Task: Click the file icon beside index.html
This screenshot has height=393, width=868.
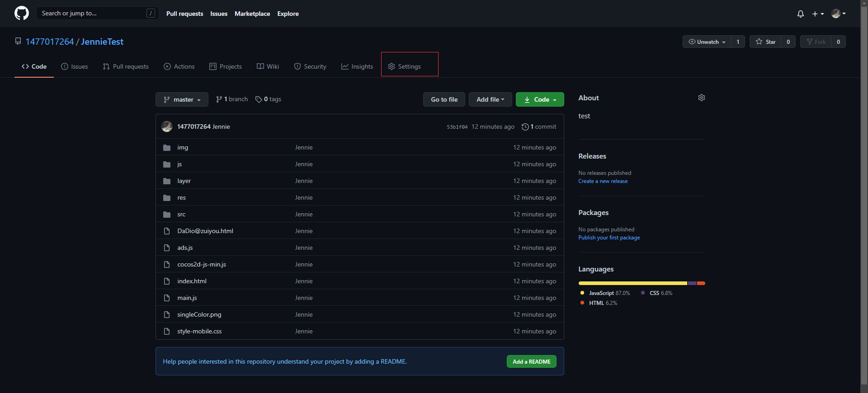Action: pyautogui.click(x=167, y=281)
